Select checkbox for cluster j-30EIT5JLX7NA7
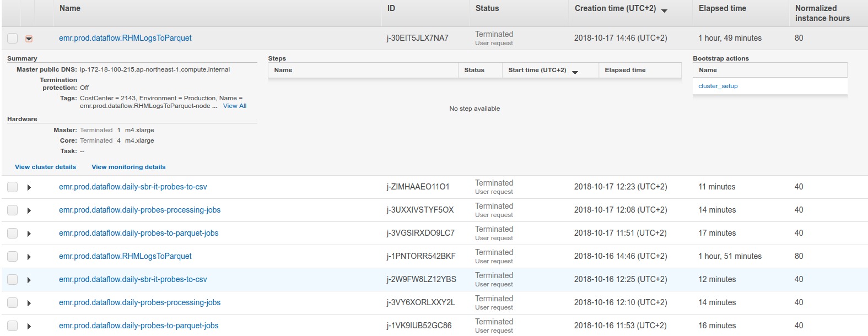Image resolution: width=868 pixels, height=336 pixels. click(13, 39)
